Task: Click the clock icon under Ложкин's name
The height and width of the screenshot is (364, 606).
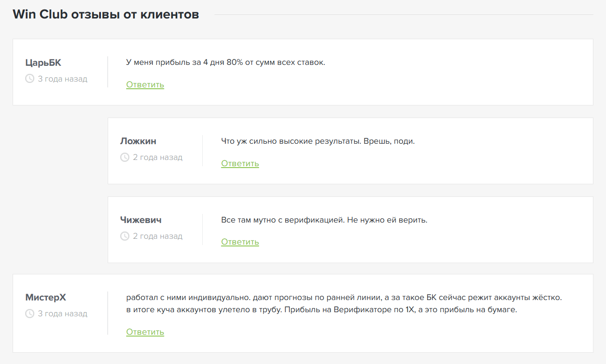Action: point(125,157)
